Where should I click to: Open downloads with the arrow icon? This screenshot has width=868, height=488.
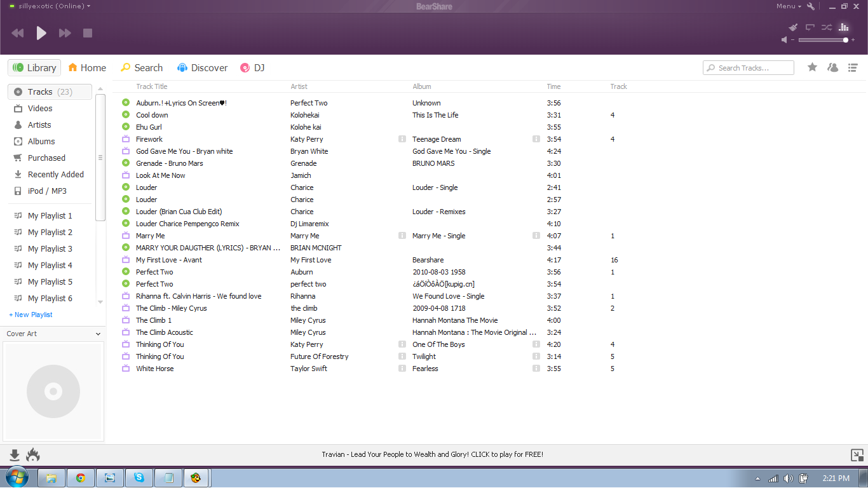coord(15,455)
